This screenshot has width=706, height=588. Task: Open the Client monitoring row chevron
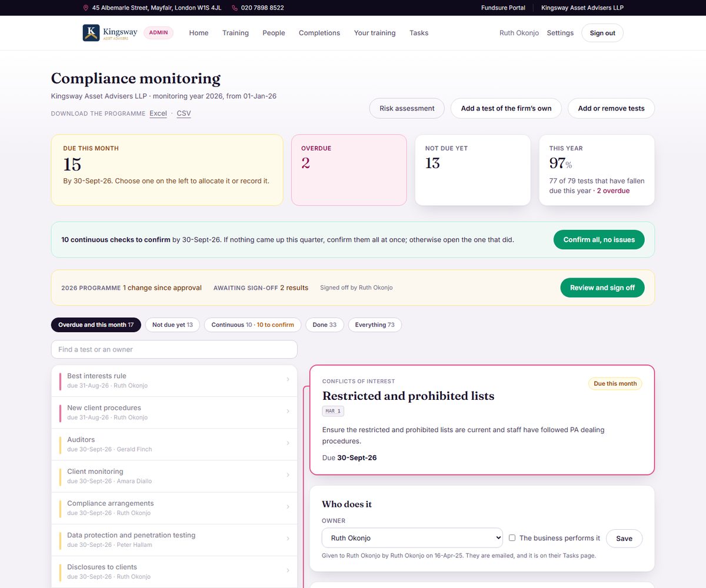click(x=288, y=475)
